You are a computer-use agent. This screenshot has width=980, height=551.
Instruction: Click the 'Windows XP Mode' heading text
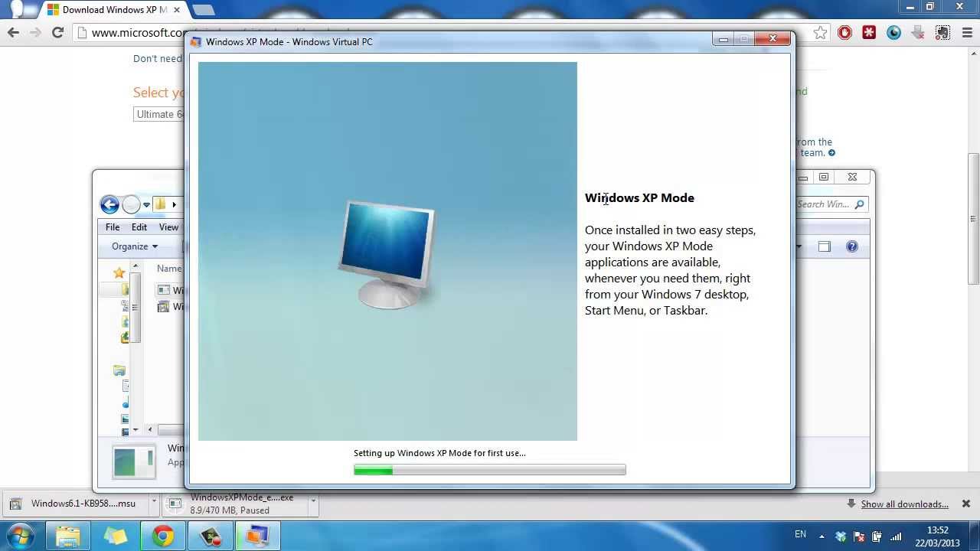pos(639,197)
